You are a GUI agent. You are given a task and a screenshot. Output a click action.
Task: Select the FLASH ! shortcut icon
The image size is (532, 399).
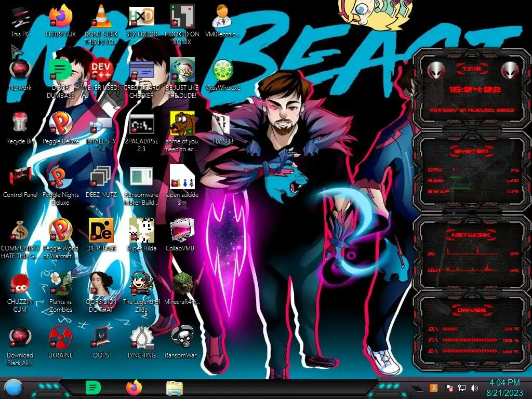click(x=222, y=124)
